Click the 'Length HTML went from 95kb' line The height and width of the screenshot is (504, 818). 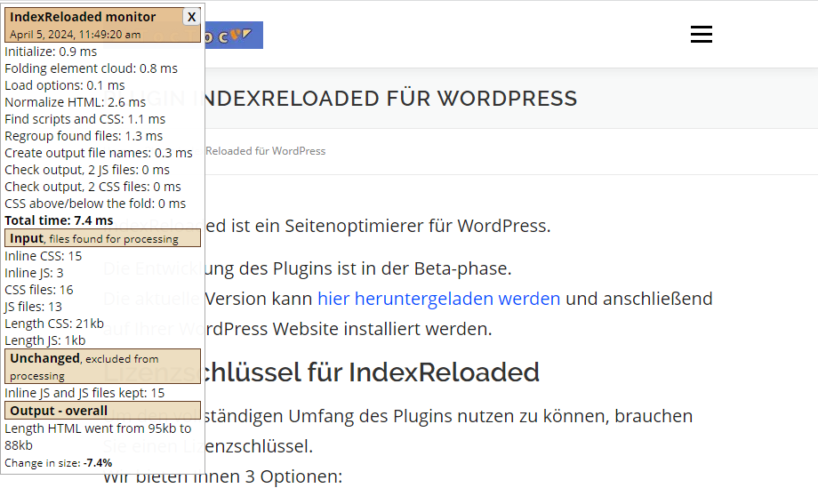pyautogui.click(x=98, y=428)
